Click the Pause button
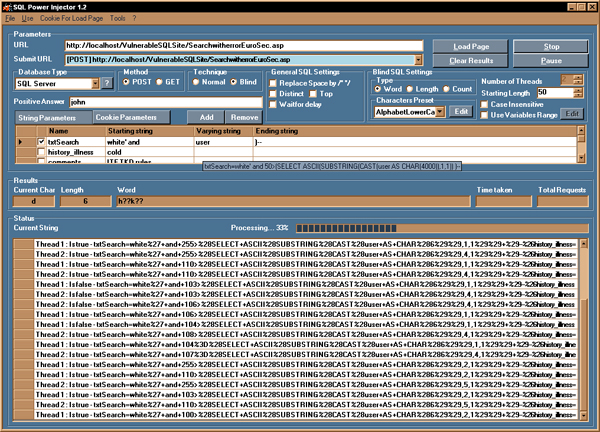600x432 pixels. [x=551, y=60]
